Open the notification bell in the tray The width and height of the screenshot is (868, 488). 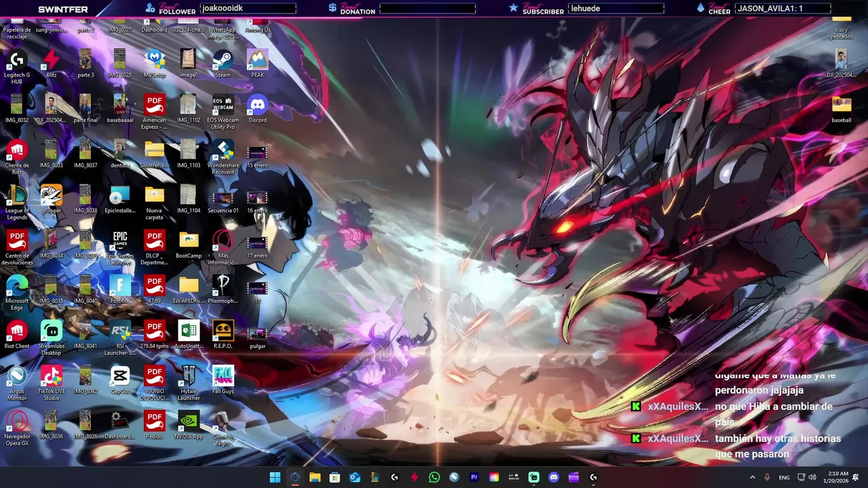click(856, 477)
